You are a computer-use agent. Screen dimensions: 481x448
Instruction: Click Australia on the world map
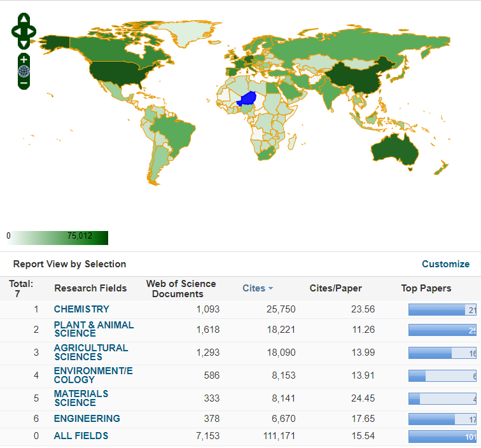394,148
